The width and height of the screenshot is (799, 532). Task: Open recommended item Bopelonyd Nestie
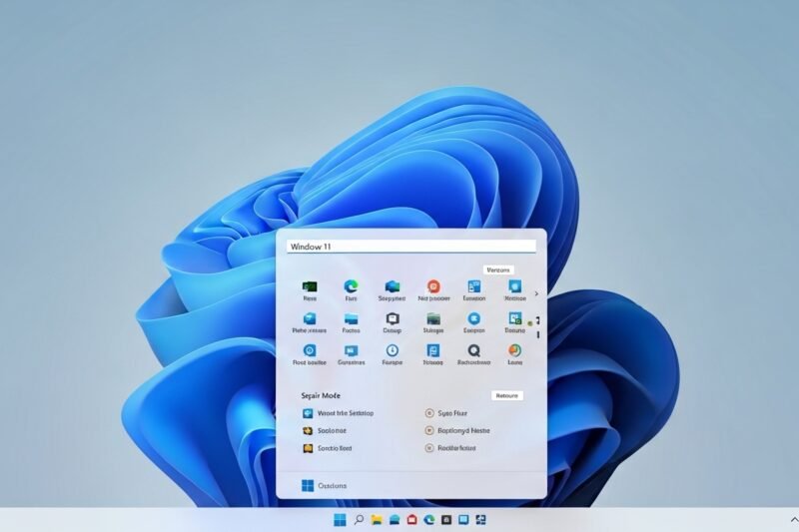pyautogui.click(x=457, y=431)
